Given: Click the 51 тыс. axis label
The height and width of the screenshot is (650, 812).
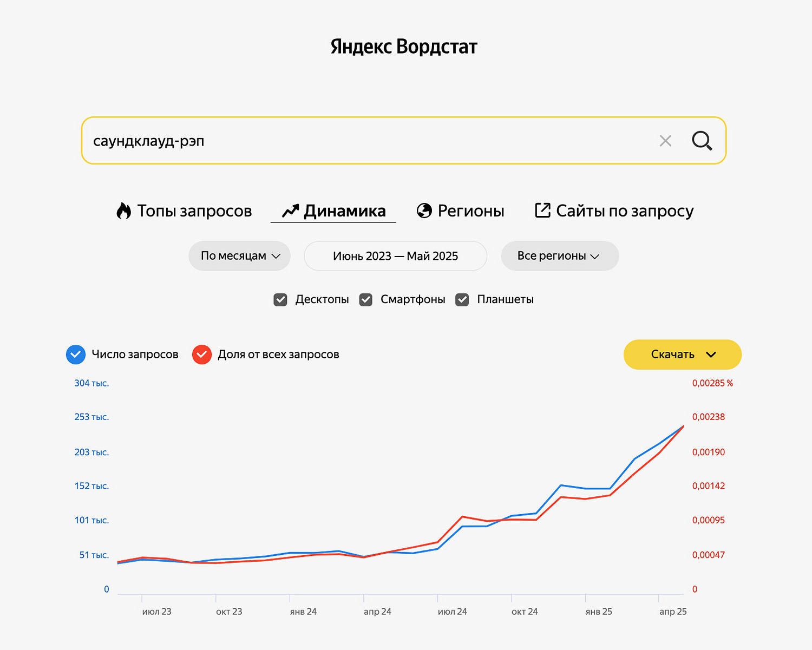Looking at the screenshot, I should (x=94, y=555).
